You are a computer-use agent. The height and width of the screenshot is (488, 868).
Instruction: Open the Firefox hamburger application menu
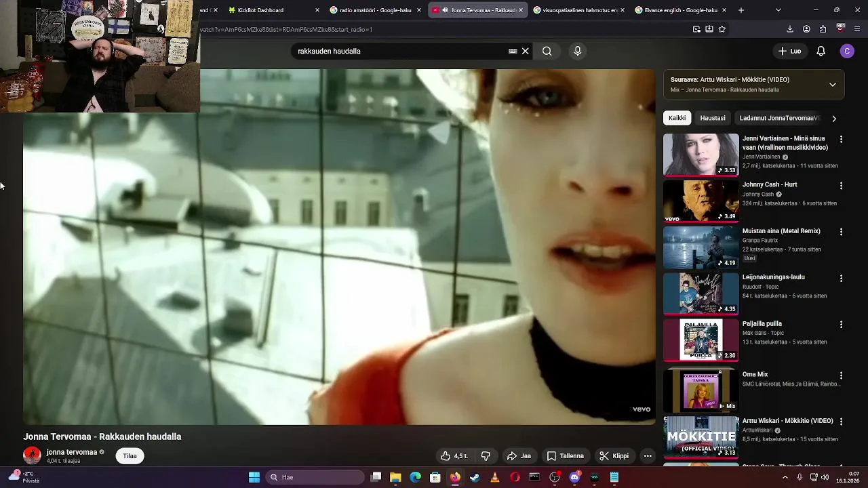point(858,29)
